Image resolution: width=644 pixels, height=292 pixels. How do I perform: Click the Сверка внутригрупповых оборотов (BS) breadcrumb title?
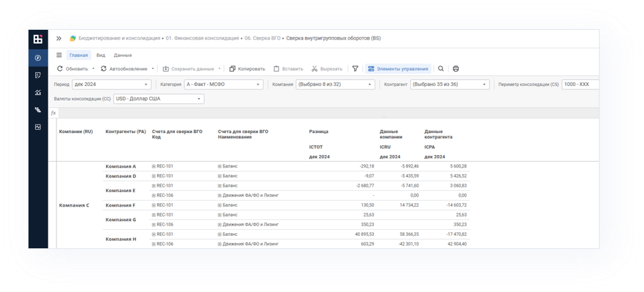point(334,38)
